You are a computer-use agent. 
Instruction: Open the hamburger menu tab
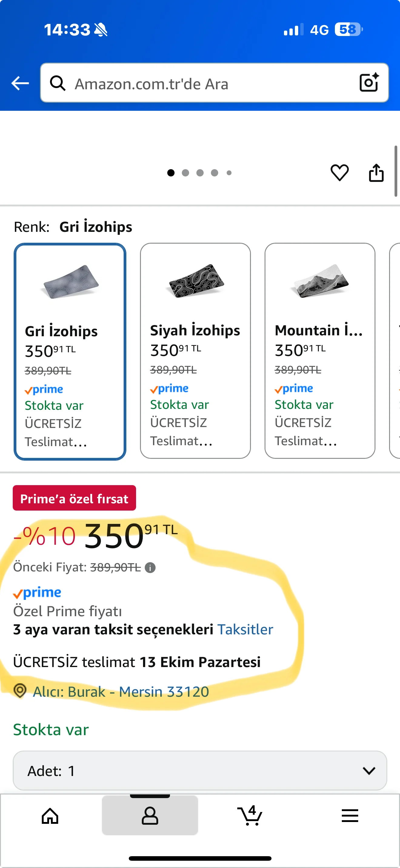pos(350,816)
